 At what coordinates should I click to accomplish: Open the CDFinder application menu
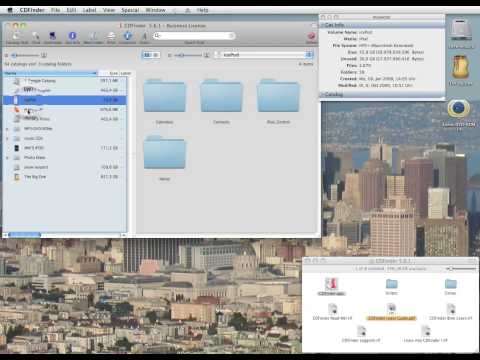pyautogui.click(x=32, y=10)
